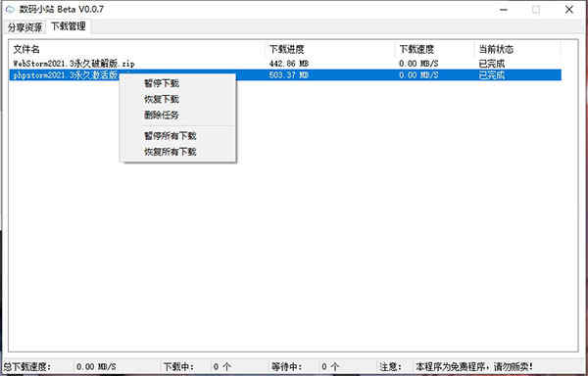Click the 下载速度 column header
Screen dimensions: 588x376
click(x=416, y=49)
